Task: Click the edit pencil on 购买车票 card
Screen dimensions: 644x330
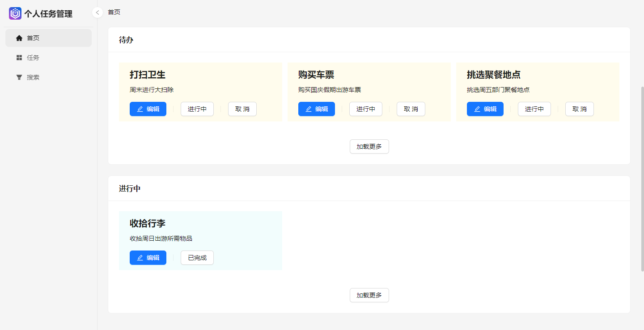Action: [308, 109]
